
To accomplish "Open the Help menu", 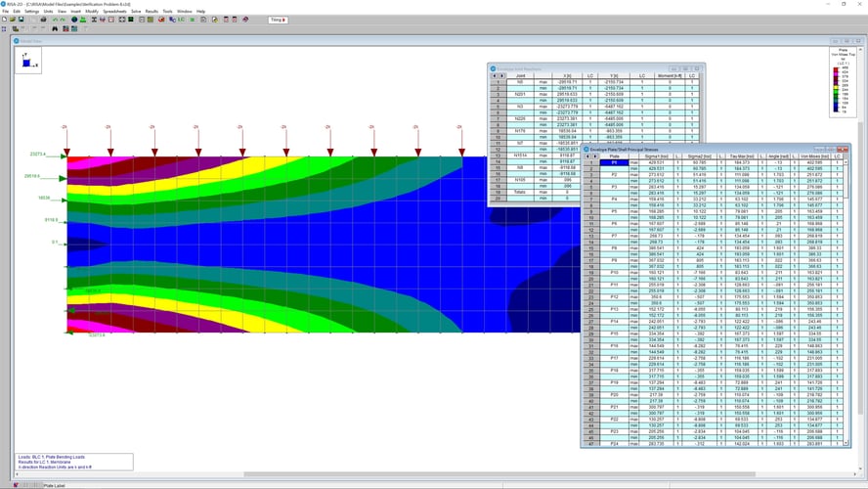I will tap(200, 11).
